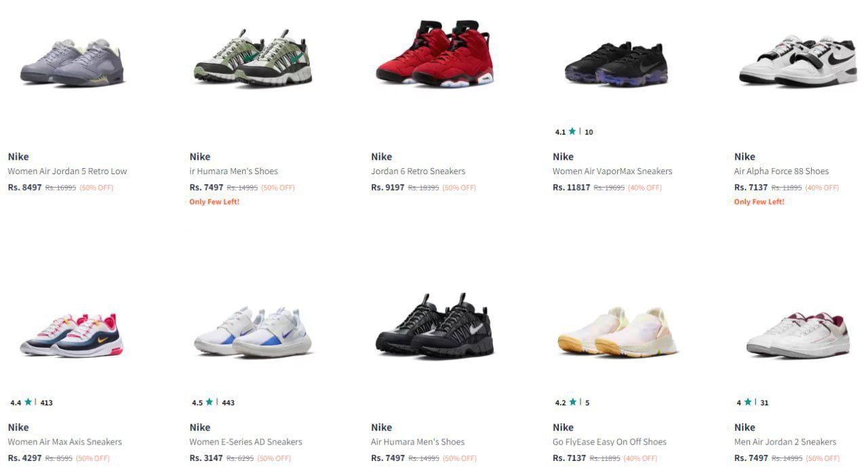
Task: Open the Go FlyEase Easy On Off Shoes photo
Action: tap(616, 331)
